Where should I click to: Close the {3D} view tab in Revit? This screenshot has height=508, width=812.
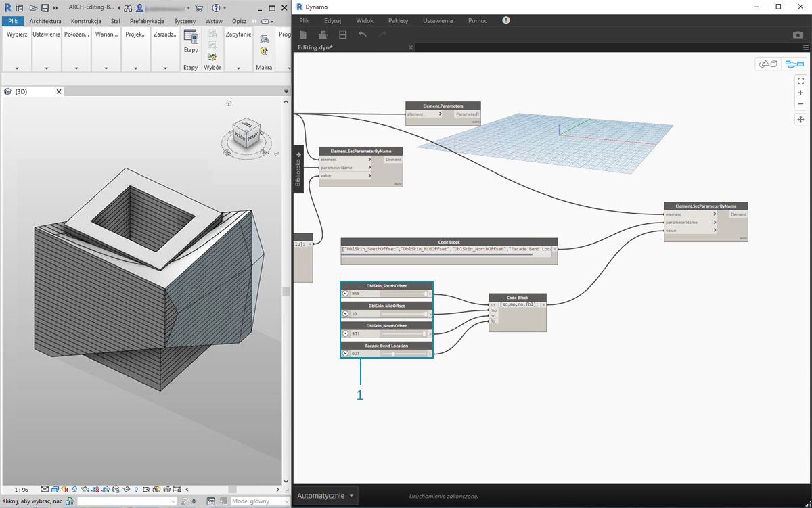[59, 91]
